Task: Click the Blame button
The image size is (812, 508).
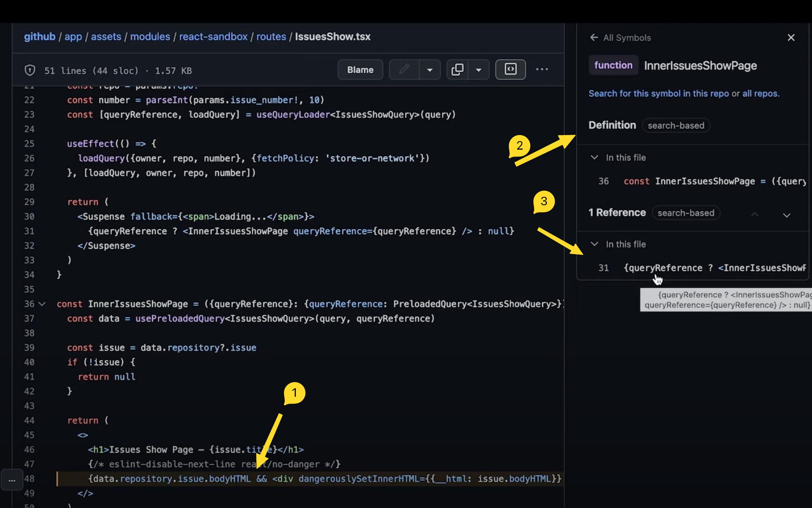Action: pos(360,70)
